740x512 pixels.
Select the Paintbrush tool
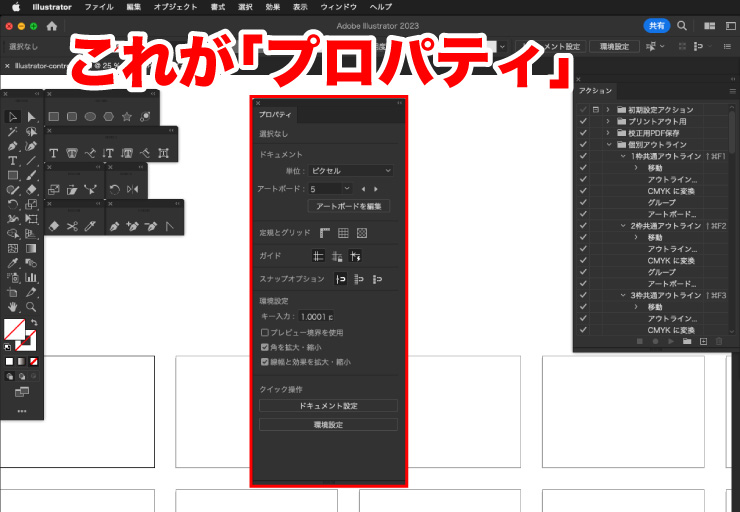tap(31, 176)
